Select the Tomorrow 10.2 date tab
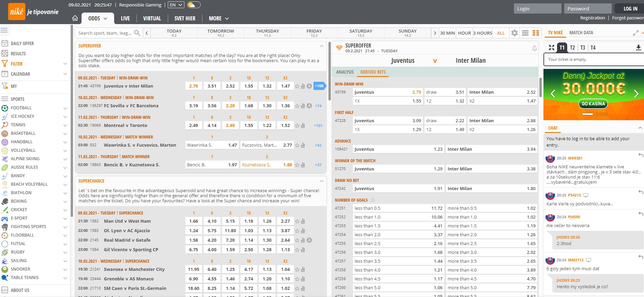 (221, 33)
